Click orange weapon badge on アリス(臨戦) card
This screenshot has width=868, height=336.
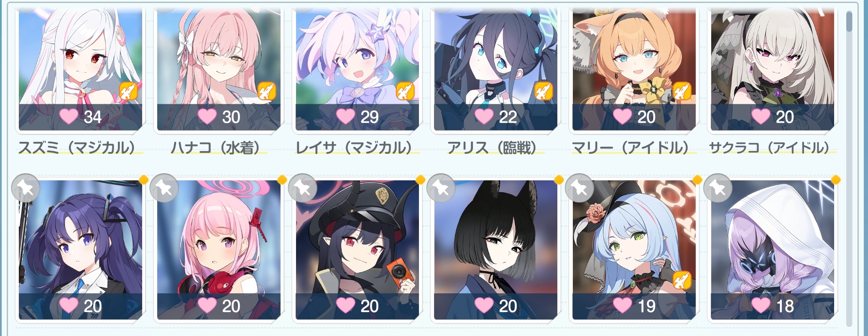pyautogui.click(x=544, y=91)
